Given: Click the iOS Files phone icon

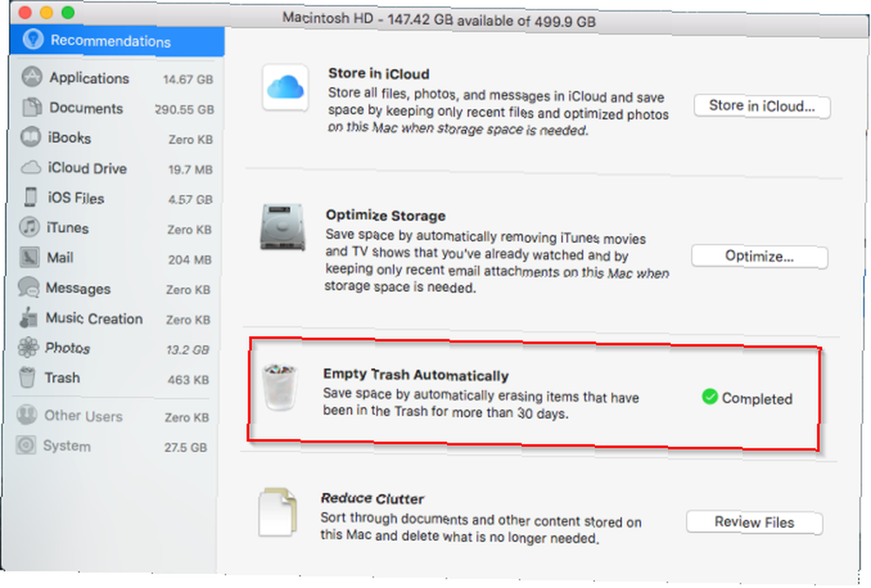Looking at the screenshot, I should pos(30,197).
